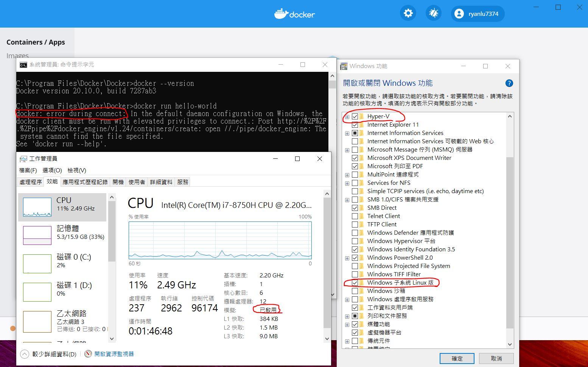This screenshot has height=367, width=588.
Task: Select the CPU performance graph thumbnail
Action: (x=37, y=207)
